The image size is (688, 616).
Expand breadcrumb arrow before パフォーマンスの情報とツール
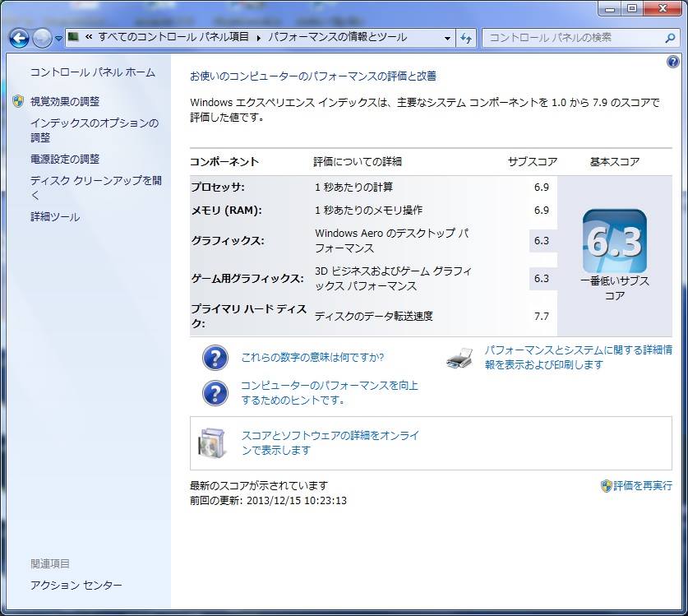[259, 38]
